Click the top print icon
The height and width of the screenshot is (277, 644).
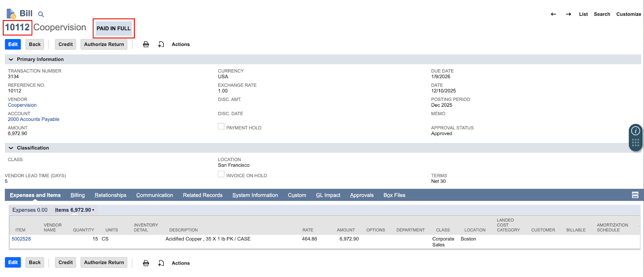click(x=146, y=44)
